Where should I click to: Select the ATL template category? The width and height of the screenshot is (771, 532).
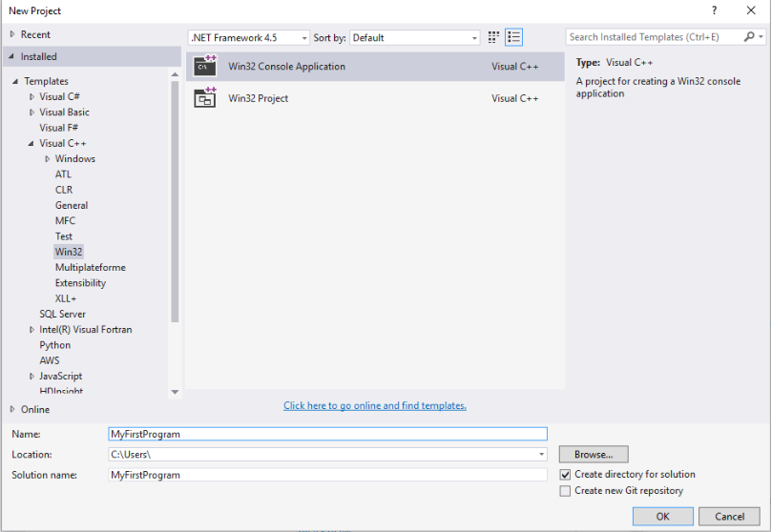pyautogui.click(x=63, y=174)
